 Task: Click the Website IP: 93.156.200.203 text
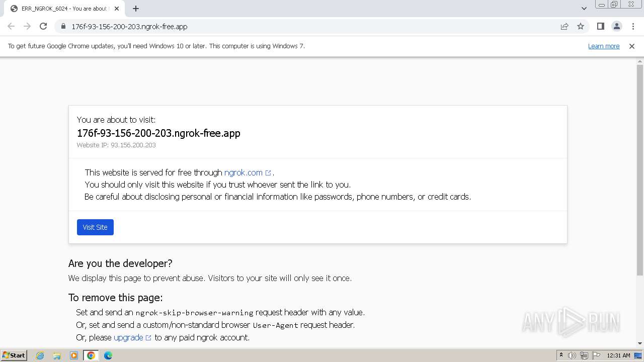tap(116, 145)
